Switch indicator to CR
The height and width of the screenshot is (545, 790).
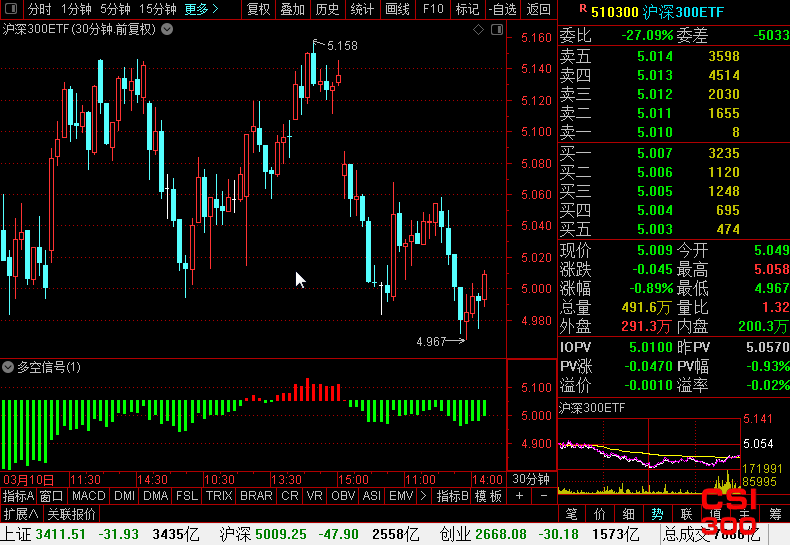290,496
